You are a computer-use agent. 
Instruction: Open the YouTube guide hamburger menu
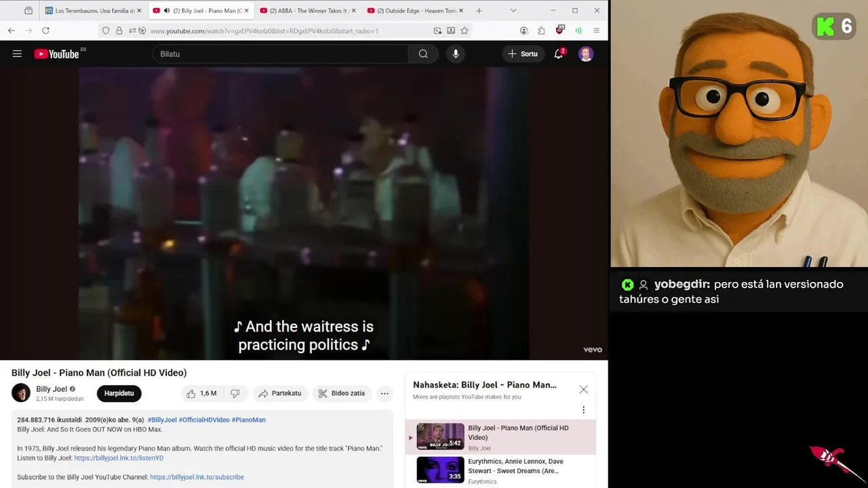[17, 54]
